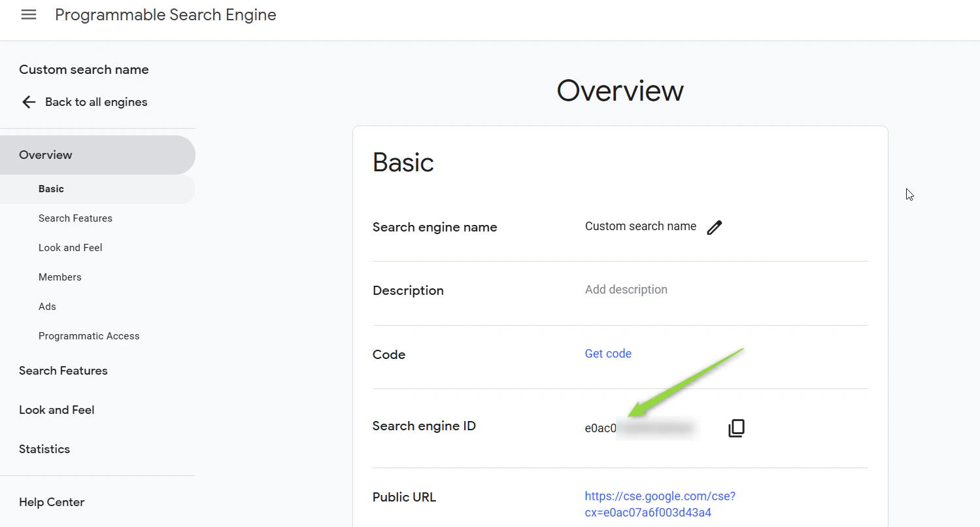Open the Public URL of the search engine
This screenshot has width=980, height=527.
[660, 496]
